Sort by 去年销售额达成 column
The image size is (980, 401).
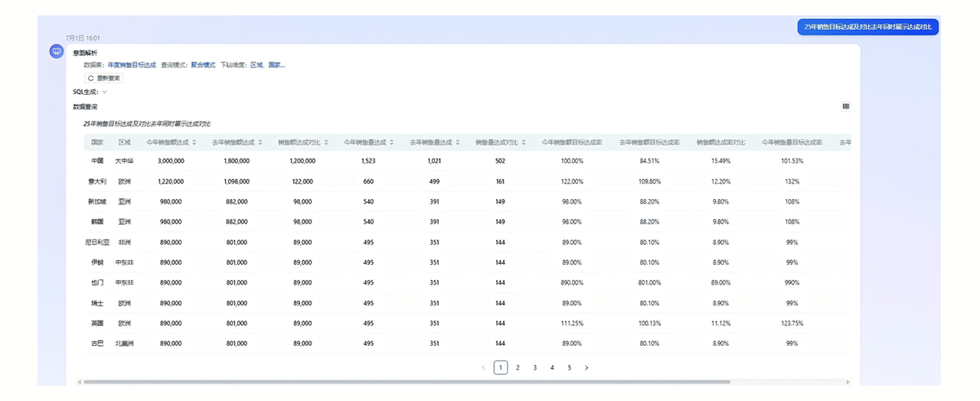[x=260, y=142]
